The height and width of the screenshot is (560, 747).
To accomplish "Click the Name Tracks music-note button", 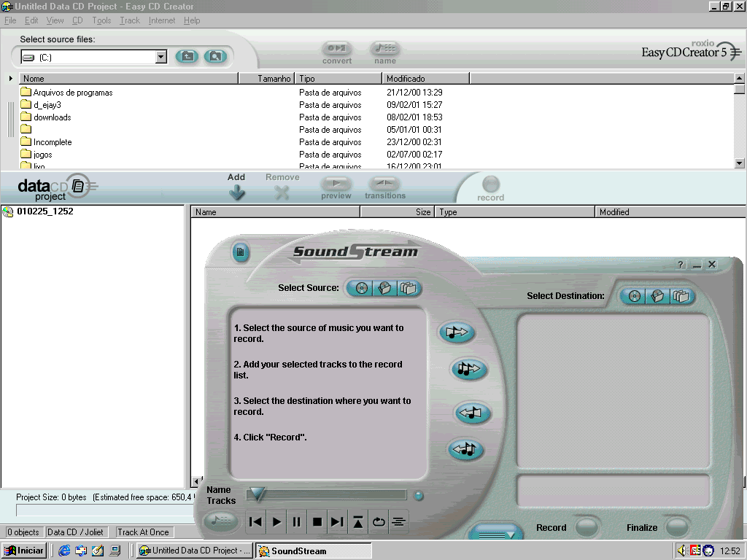I will [x=220, y=521].
